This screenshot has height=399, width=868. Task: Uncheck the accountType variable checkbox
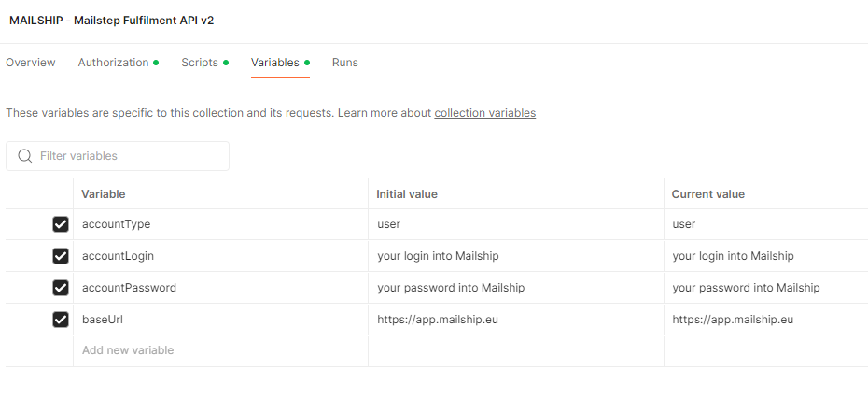[x=61, y=224]
